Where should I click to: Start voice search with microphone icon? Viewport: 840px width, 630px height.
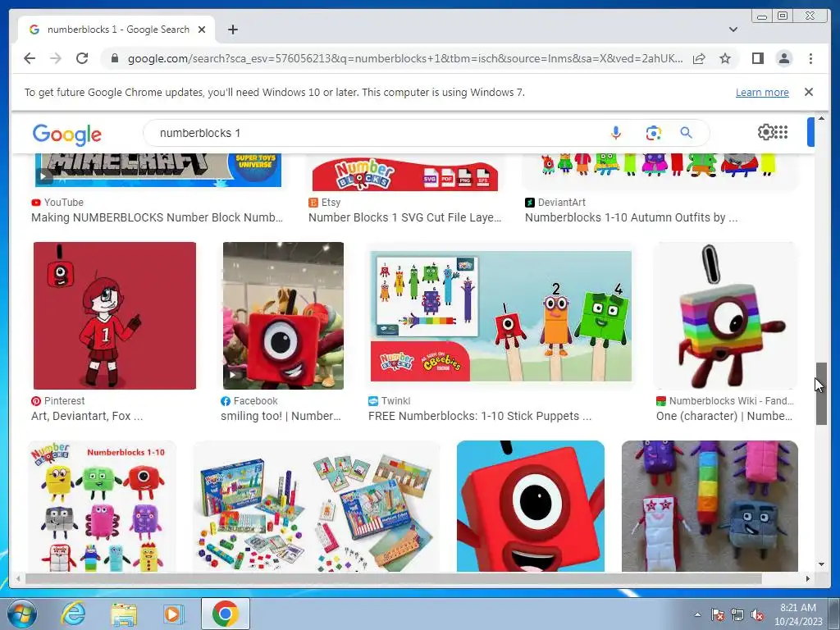pyautogui.click(x=616, y=133)
